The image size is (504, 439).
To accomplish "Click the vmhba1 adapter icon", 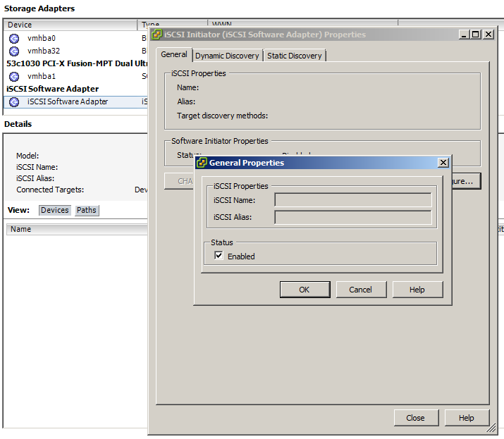I will pyautogui.click(x=13, y=76).
